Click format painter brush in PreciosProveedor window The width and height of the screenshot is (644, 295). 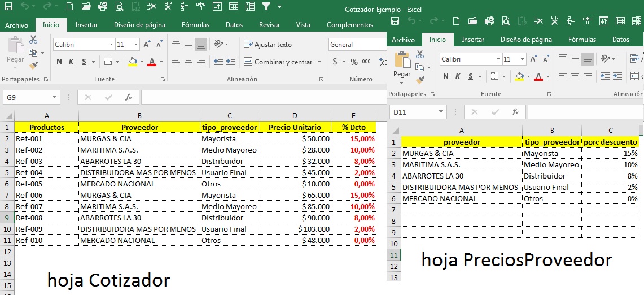pyautogui.click(x=420, y=80)
